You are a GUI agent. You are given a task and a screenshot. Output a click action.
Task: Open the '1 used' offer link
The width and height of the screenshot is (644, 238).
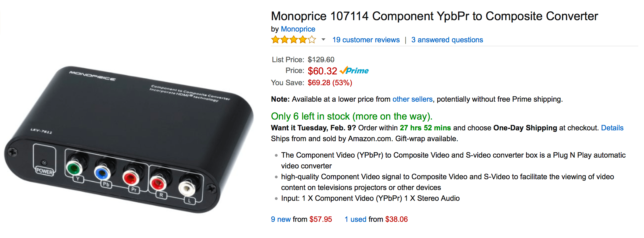pyautogui.click(x=355, y=219)
